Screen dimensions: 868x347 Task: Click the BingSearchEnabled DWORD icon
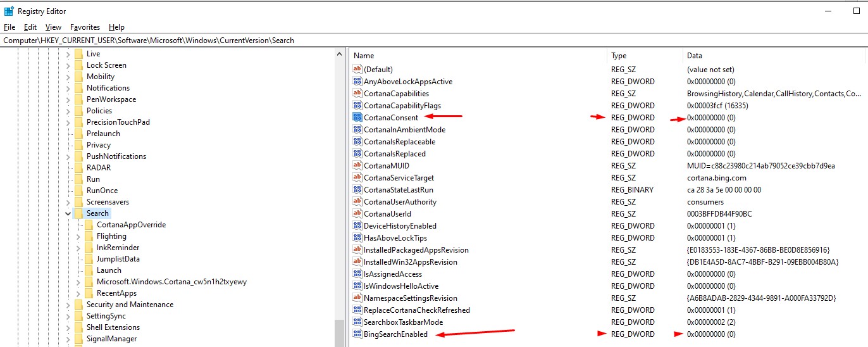(357, 334)
